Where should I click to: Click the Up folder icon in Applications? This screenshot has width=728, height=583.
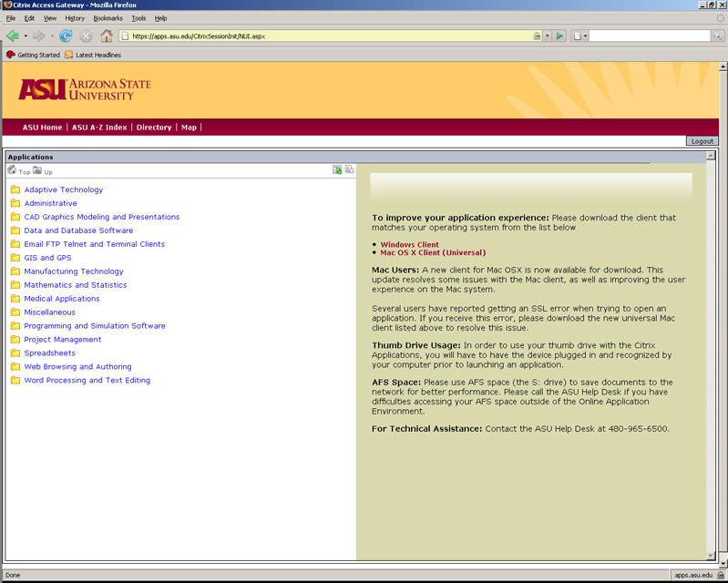(37, 169)
